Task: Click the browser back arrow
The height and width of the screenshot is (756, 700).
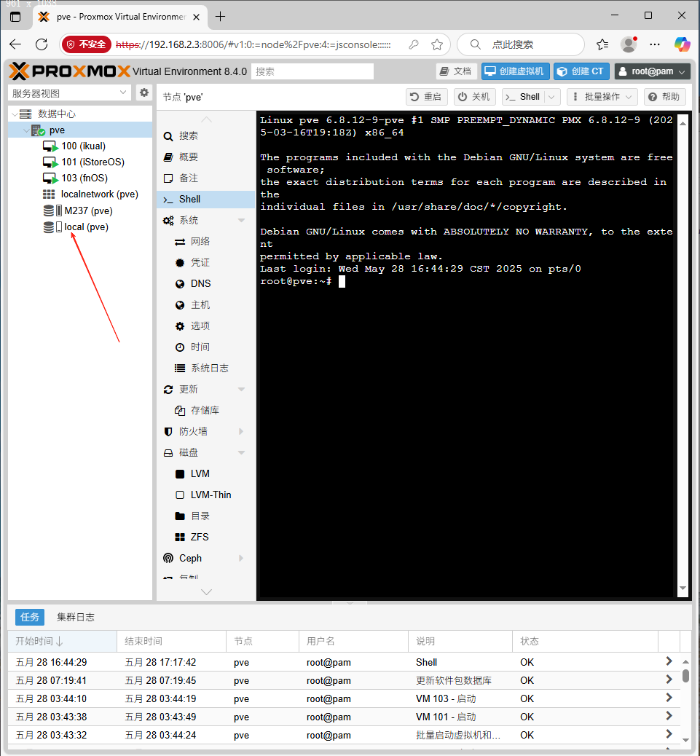Action: [x=15, y=44]
